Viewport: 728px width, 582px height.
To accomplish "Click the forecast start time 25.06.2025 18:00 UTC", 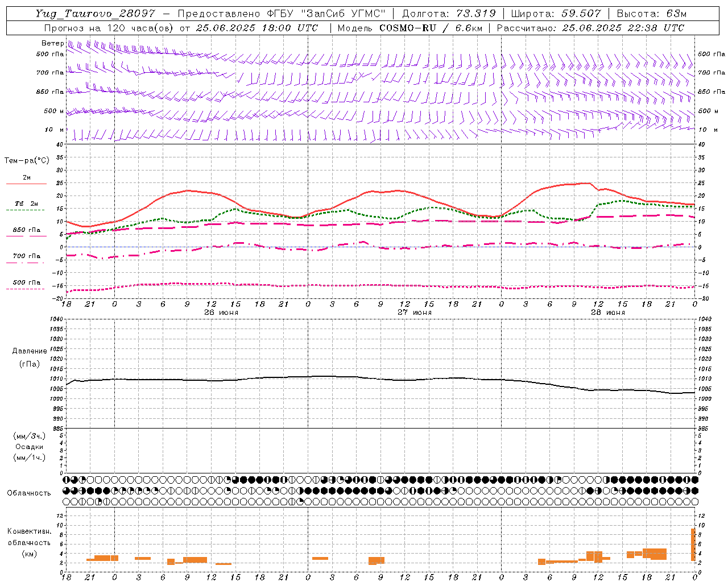I will 257,28.
